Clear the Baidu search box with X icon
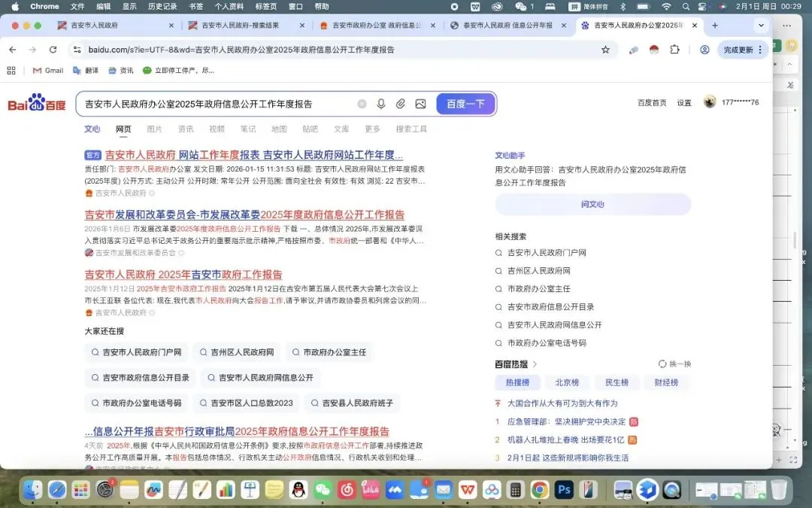This screenshot has height=508, width=812. [362, 104]
